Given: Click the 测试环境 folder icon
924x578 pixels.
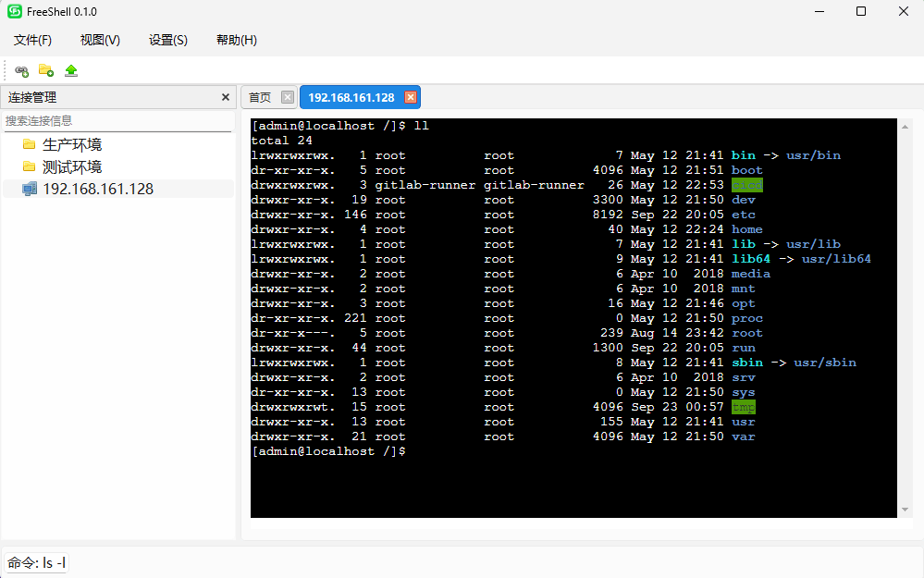Looking at the screenshot, I should click(x=29, y=166).
